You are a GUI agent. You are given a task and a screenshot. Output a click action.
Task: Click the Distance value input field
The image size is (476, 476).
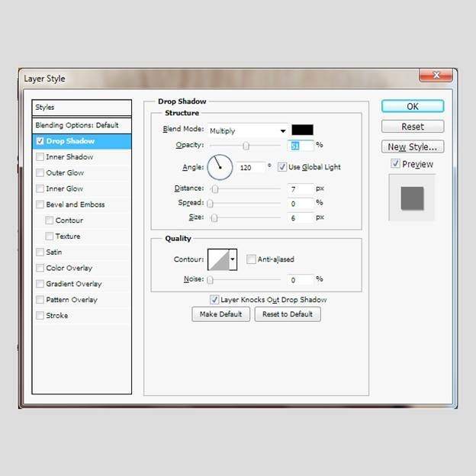(x=301, y=188)
